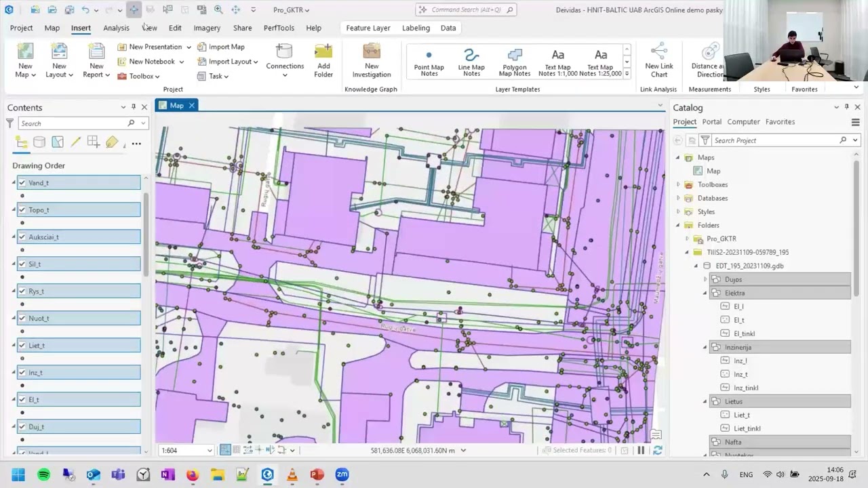Switch Contents to List By Selection

pyautogui.click(x=58, y=142)
